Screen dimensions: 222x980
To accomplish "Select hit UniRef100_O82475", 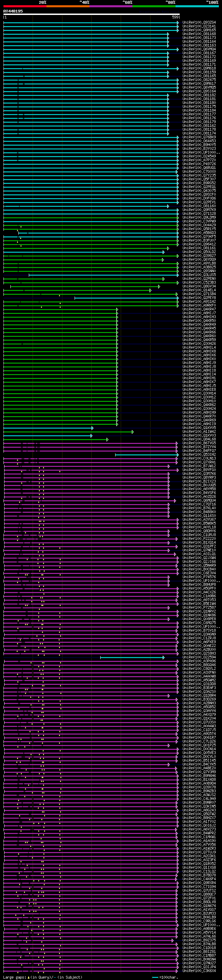I will tap(199, 80).
